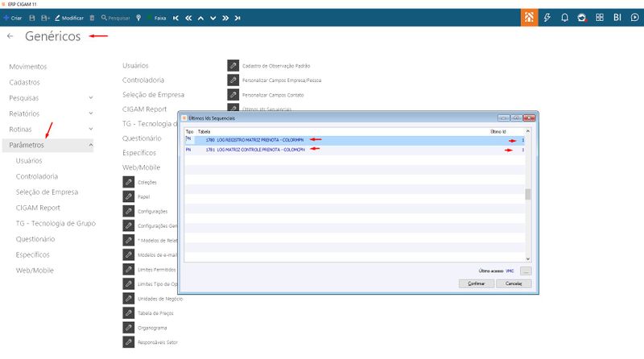Click the Papel pencil icon
Screen dimensions: 644x359
129,196
